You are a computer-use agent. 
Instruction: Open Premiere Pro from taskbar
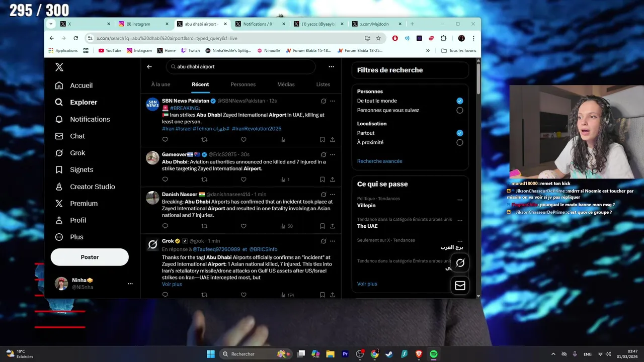point(345,354)
